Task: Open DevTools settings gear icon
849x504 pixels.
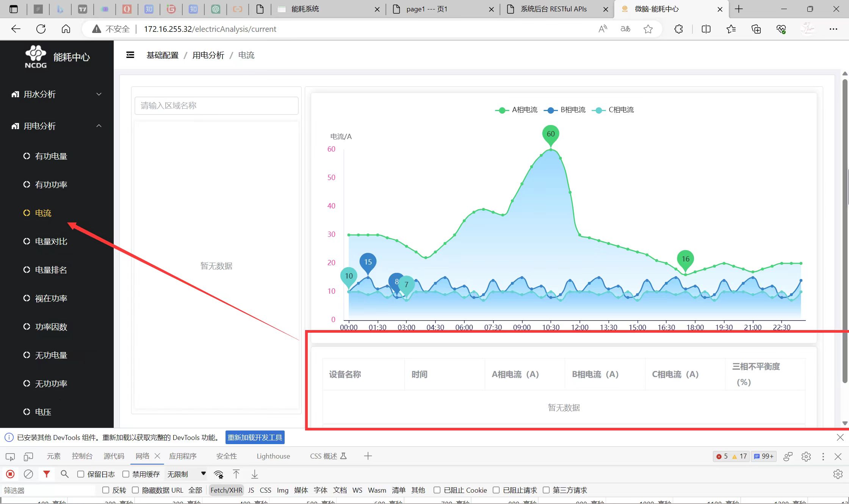Action: tap(806, 456)
